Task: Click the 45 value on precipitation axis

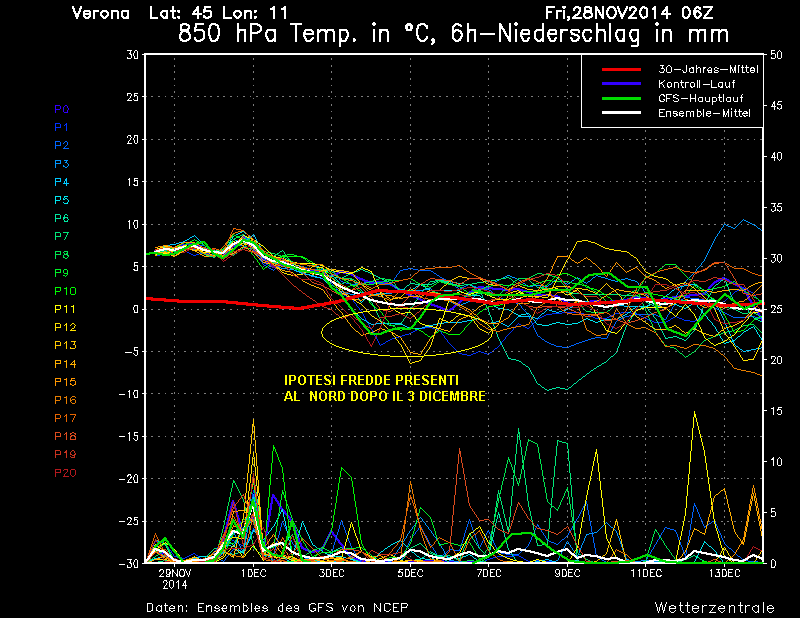Action: (776, 106)
